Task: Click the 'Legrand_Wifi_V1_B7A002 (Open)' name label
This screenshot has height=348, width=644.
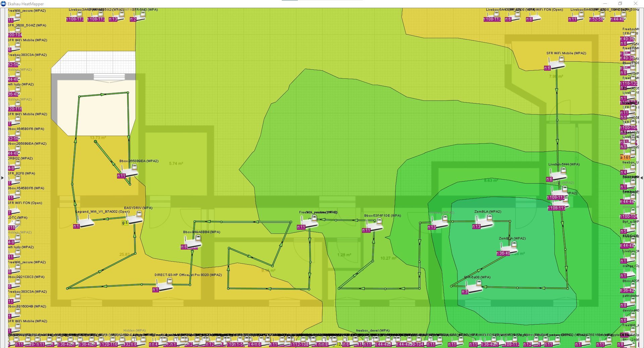Action: coord(103,211)
